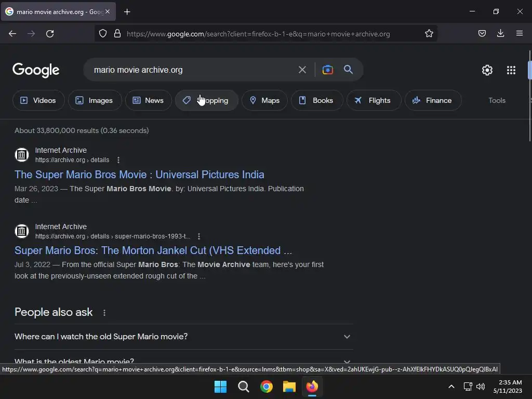Open the Firefox hamburger menu
Screen dimensions: 532x399
click(x=520, y=33)
